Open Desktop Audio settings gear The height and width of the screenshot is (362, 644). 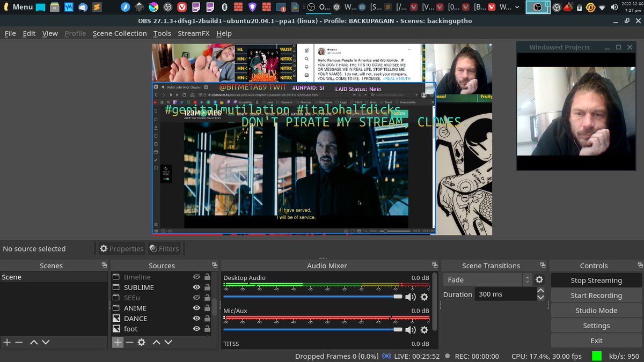(424, 297)
